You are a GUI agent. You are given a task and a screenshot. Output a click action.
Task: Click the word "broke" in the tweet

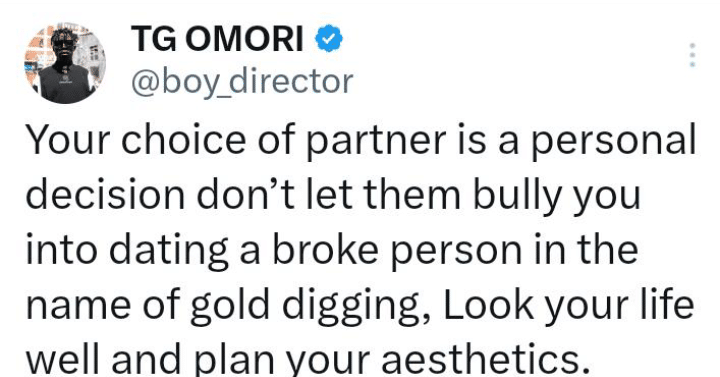326,249
